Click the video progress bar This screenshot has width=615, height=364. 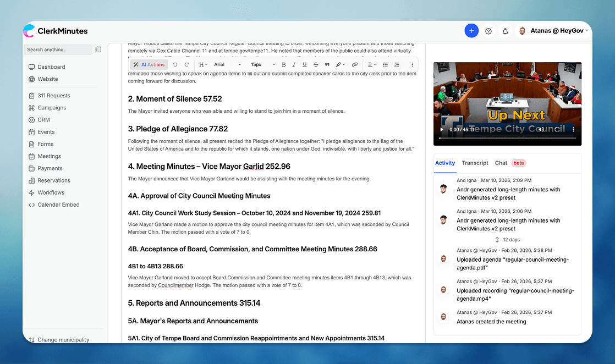[508, 138]
